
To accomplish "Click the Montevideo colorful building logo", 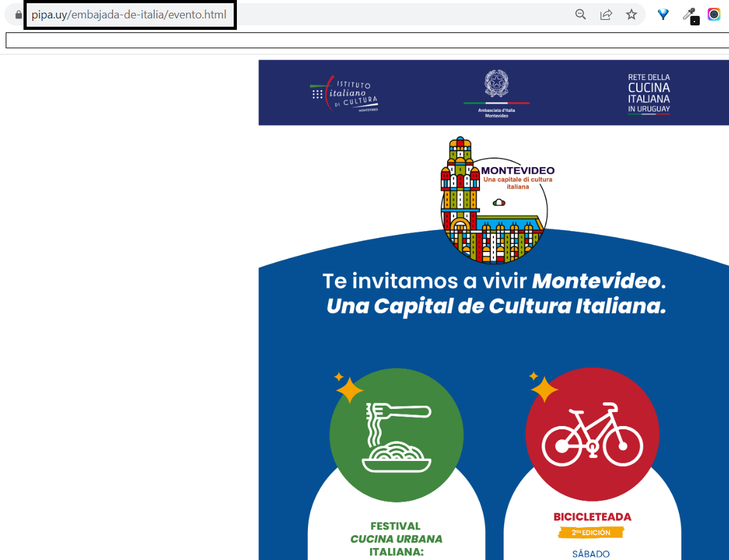I will point(497,200).
